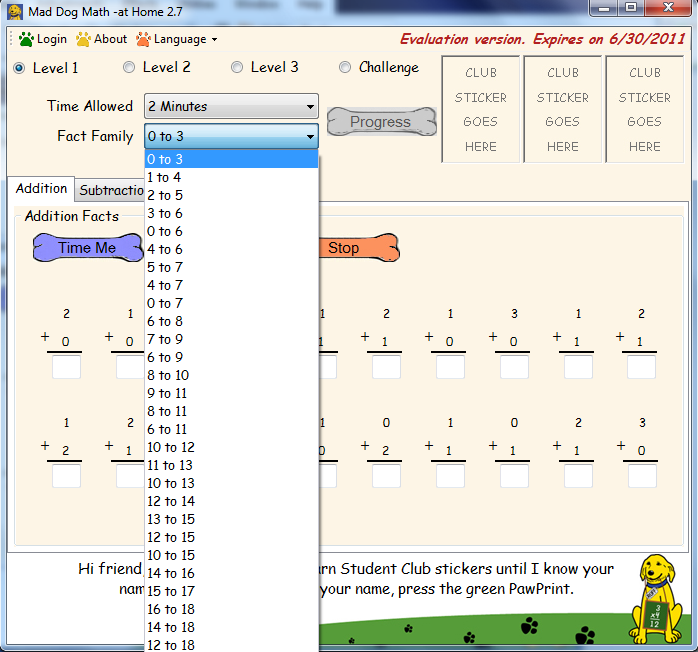Select '15 to 17' from the list
698x652 pixels.
(231, 591)
